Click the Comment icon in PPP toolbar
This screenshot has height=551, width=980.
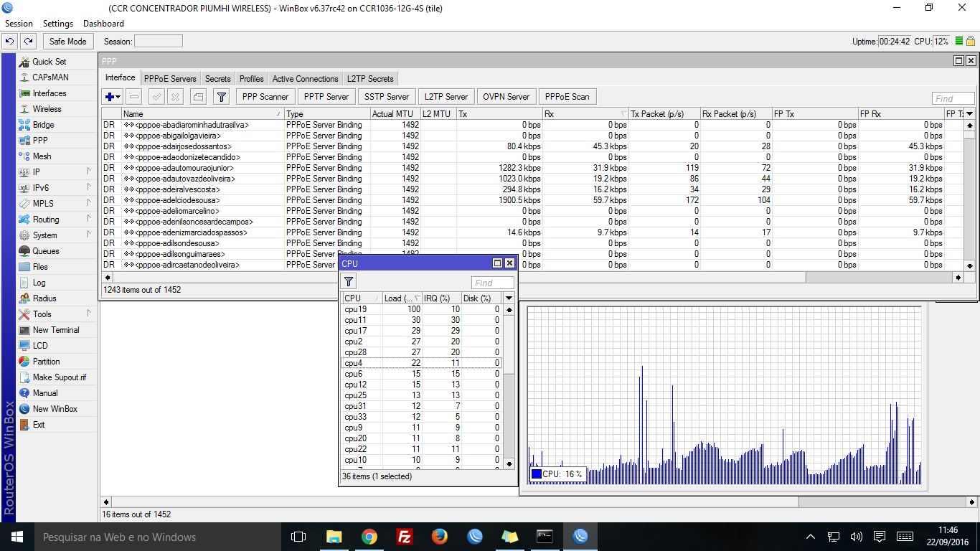pos(198,97)
